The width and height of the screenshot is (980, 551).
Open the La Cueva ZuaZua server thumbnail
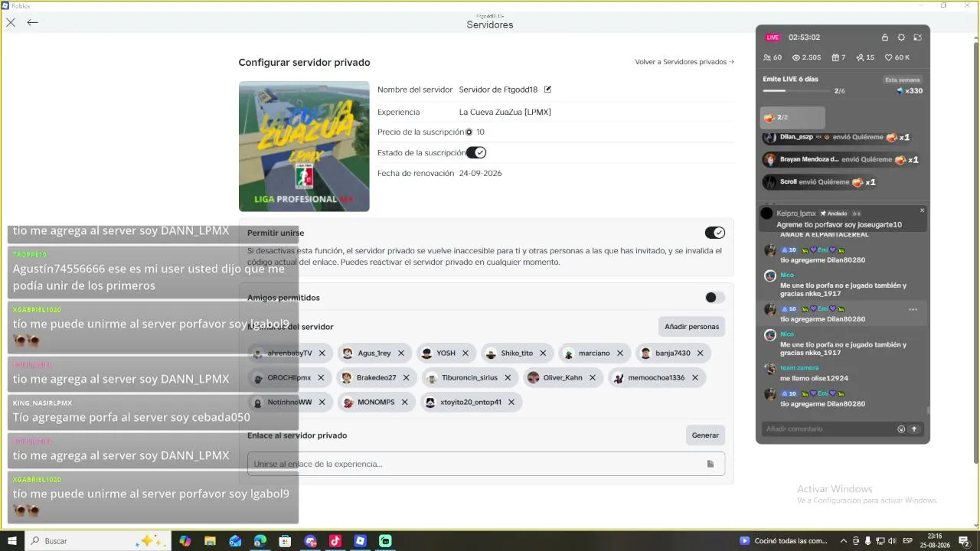(x=304, y=146)
